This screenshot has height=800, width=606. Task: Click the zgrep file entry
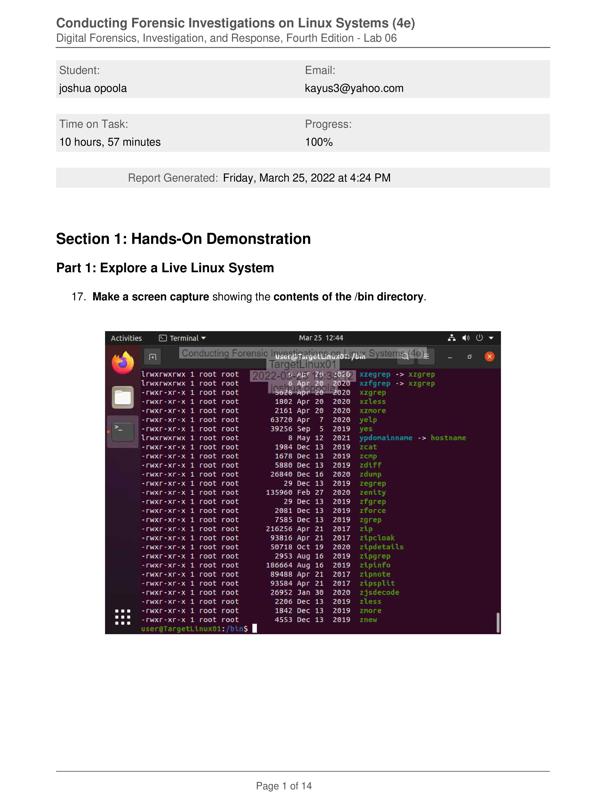pos(370,520)
